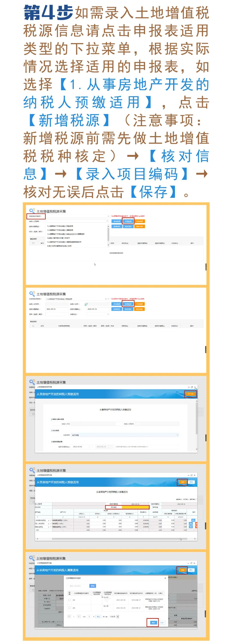Click the 没有税源采集信息! message
This screenshot has width=232, height=644.
tap(116, 253)
